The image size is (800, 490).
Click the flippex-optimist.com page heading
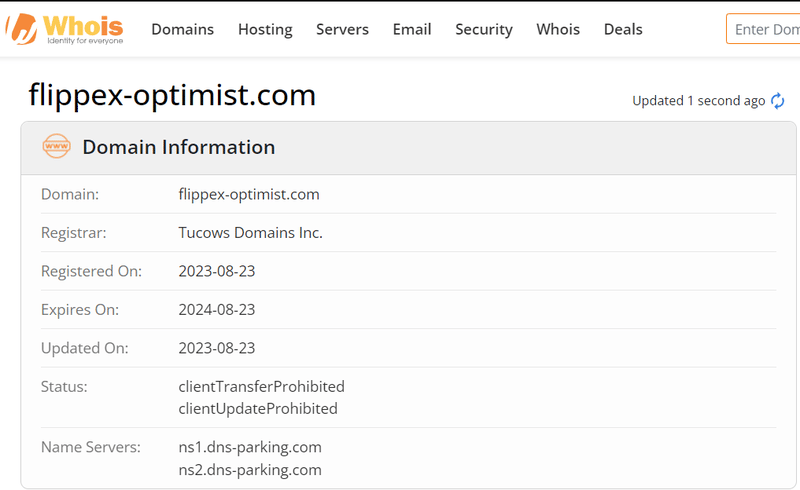coord(172,95)
